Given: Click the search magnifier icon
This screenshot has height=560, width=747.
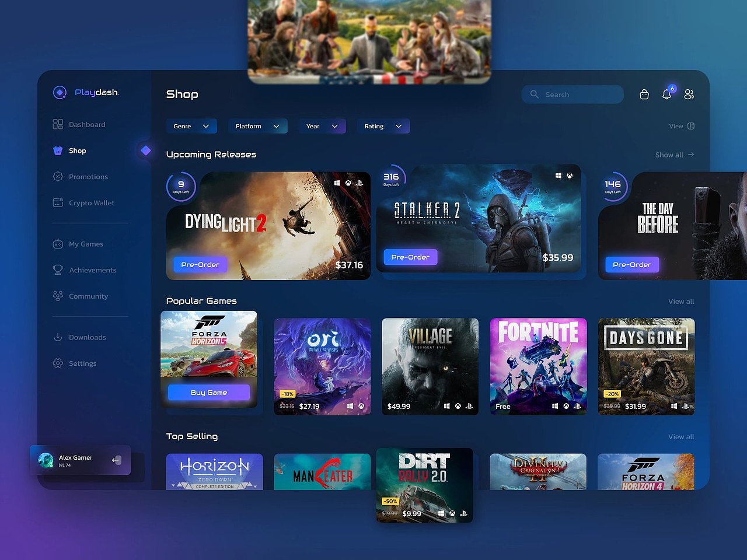Looking at the screenshot, I should tap(535, 94).
